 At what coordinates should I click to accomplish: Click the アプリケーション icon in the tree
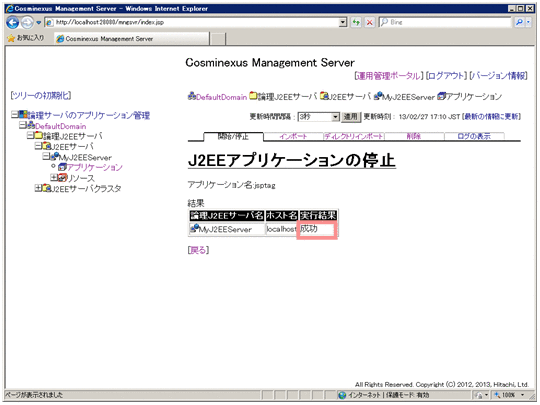coord(62,167)
